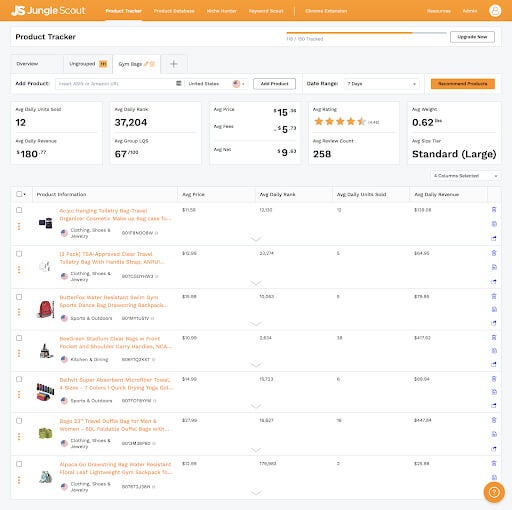Open the 4 Columns Selected dropdown
This screenshot has width=512, height=510.
[x=465, y=176]
